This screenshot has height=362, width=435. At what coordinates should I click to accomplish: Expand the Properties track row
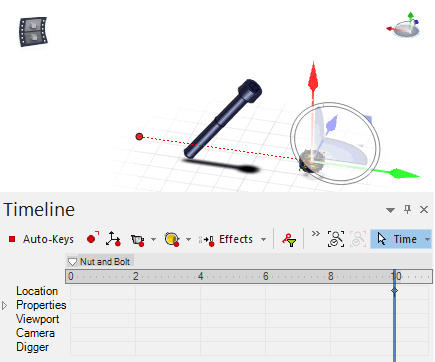pos(5,305)
